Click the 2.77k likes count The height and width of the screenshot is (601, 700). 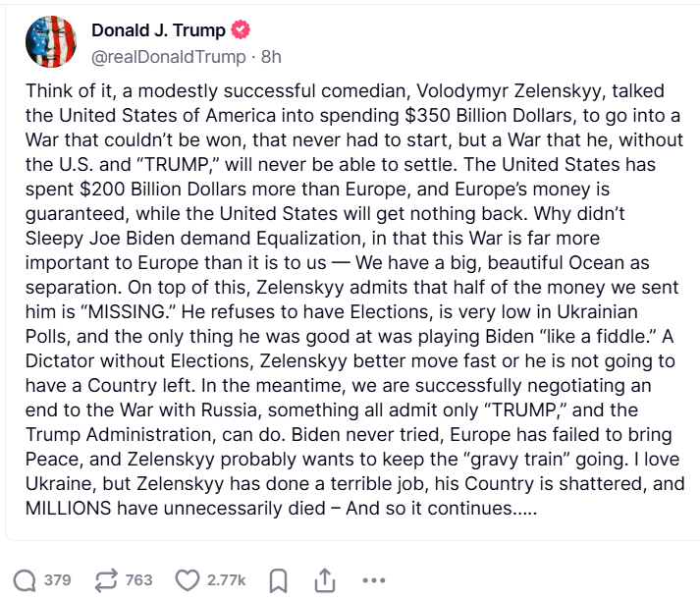pos(226,580)
